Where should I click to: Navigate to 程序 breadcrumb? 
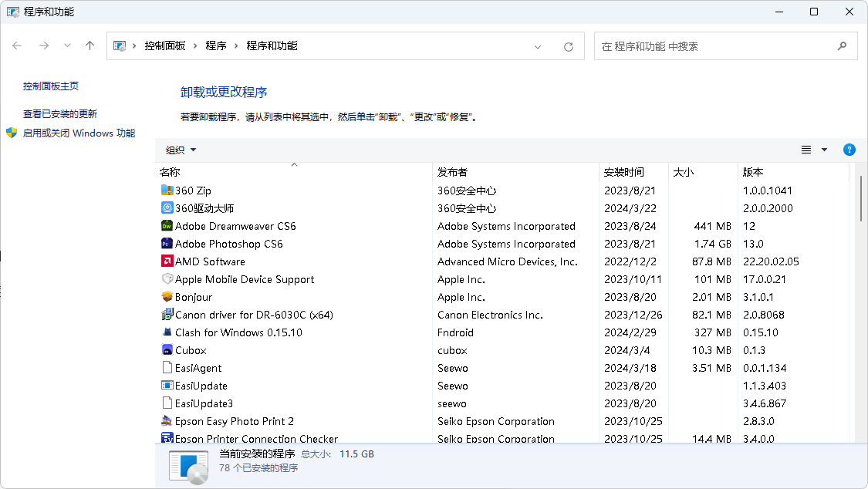(x=216, y=46)
